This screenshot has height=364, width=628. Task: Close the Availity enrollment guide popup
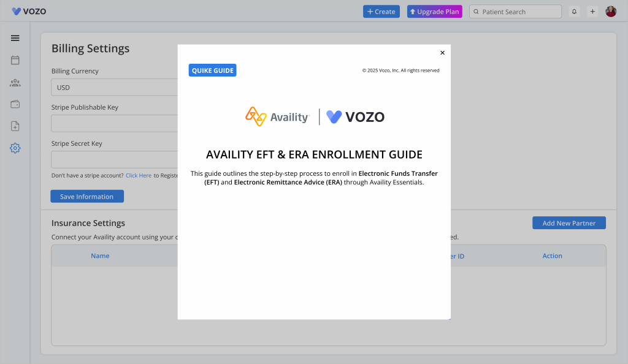(x=442, y=53)
